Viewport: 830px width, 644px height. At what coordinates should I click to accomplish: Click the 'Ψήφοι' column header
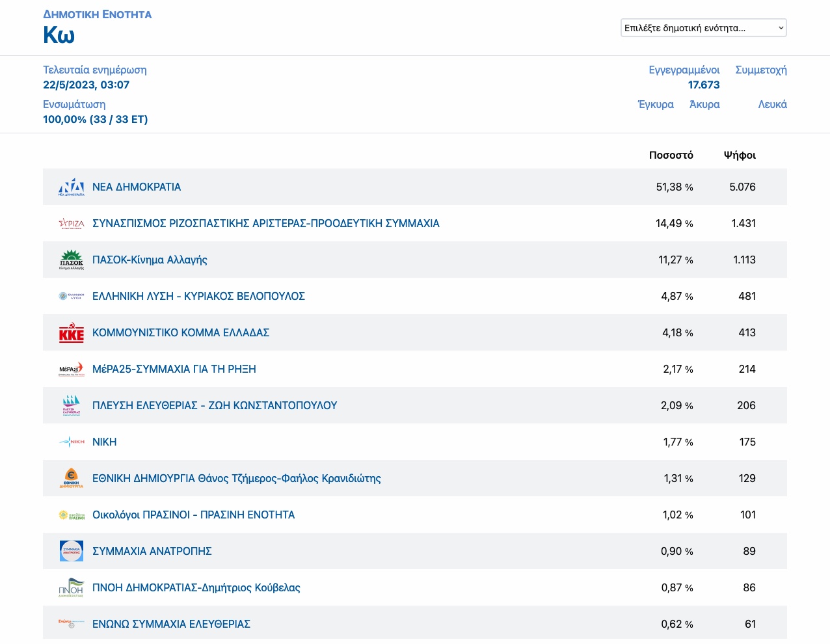[x=740, y=155]
